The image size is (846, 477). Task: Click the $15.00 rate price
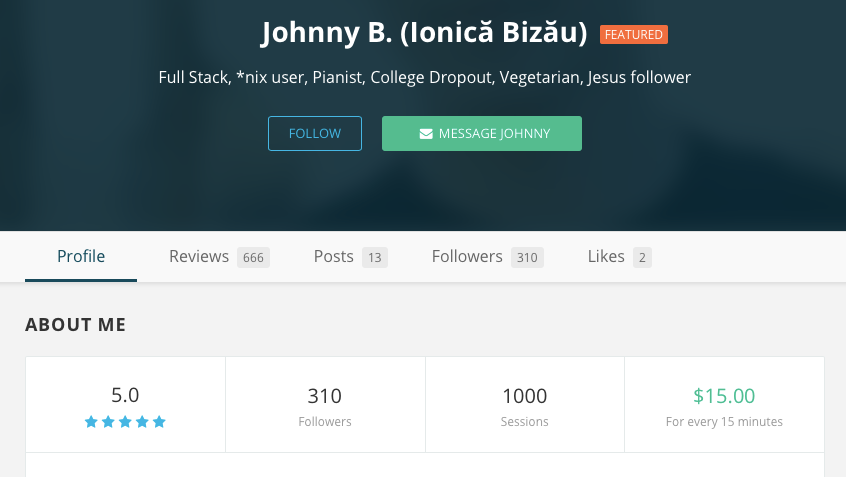[x=724, y=396]
